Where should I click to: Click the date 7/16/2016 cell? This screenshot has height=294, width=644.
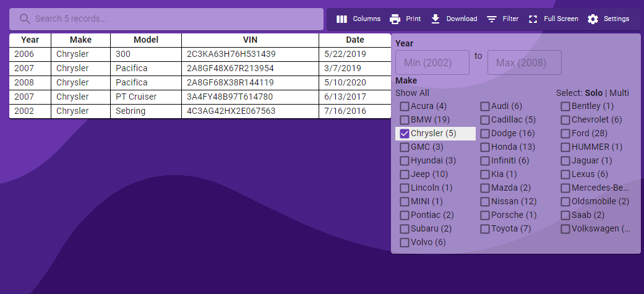pos(355,111)
